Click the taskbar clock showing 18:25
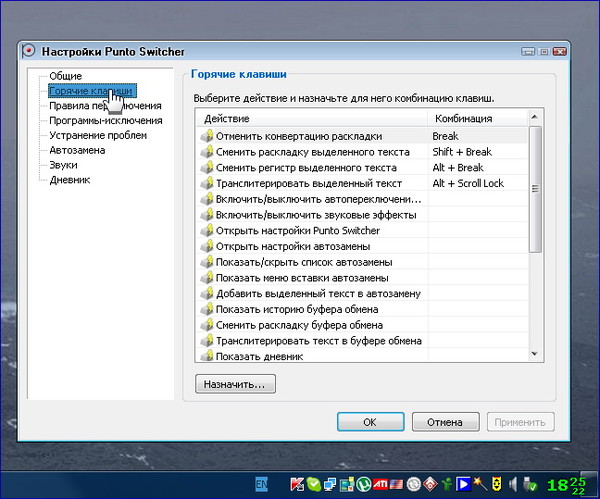Image resolution: width=600 pixels, height=499 pixels. click(566, 485)
